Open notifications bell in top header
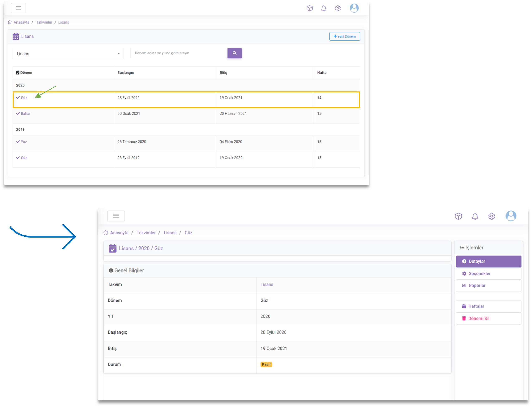Screen dimensions: 532x407 tap(324, 9)
